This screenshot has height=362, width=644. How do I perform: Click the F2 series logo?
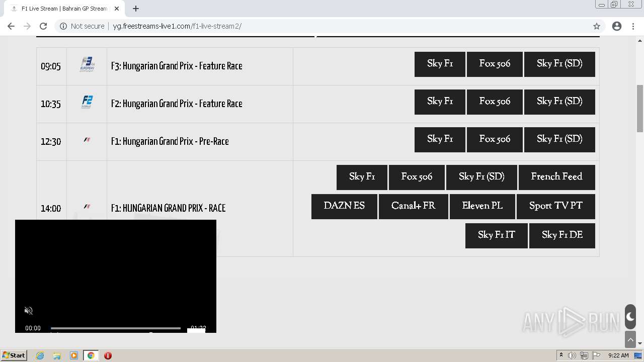[x=87, y=102]
